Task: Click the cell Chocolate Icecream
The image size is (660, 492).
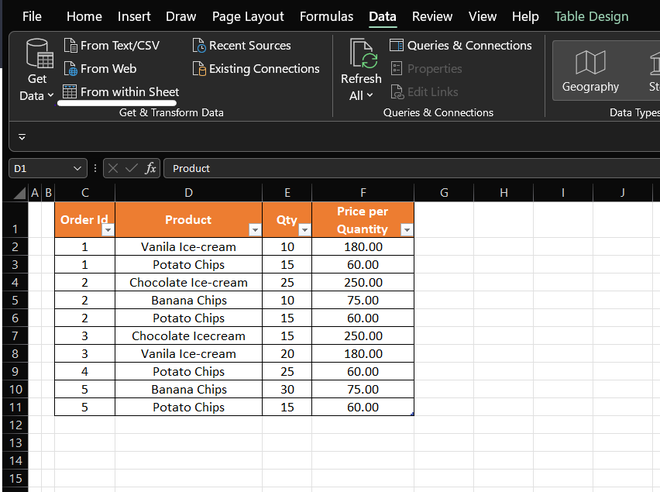Action: 189,336
